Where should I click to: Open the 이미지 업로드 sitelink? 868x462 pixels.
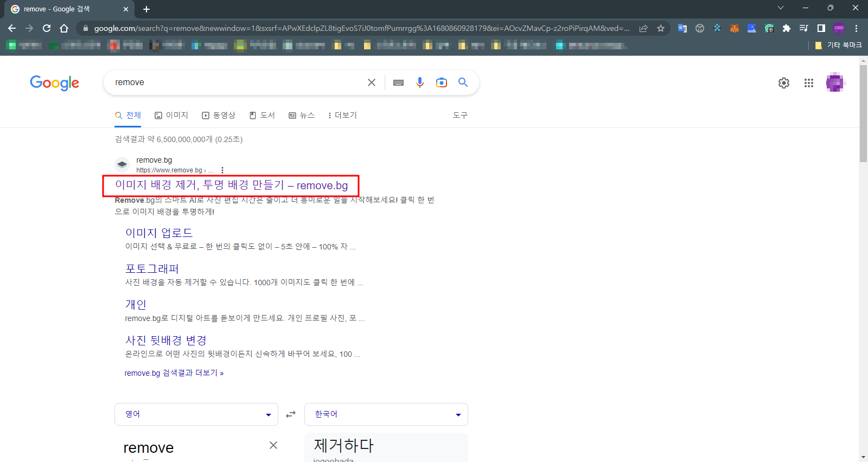[159, 233]
